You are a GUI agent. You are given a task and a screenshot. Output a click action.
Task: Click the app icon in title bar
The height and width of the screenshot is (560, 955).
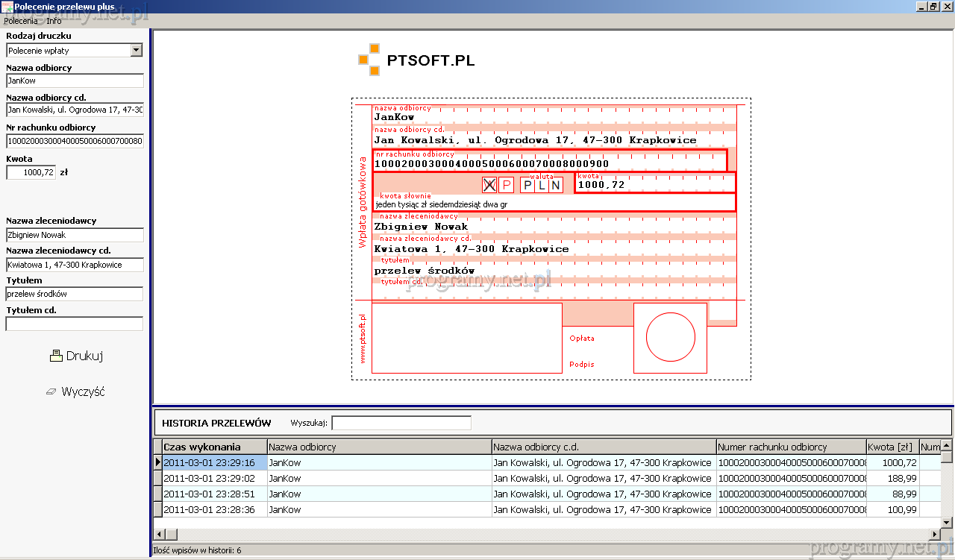(7, 7)
